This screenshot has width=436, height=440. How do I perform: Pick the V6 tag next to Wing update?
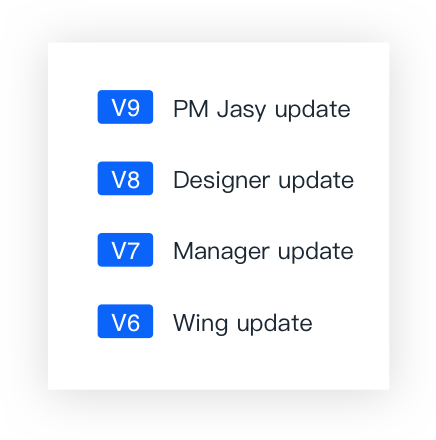(x=125, y=321)
